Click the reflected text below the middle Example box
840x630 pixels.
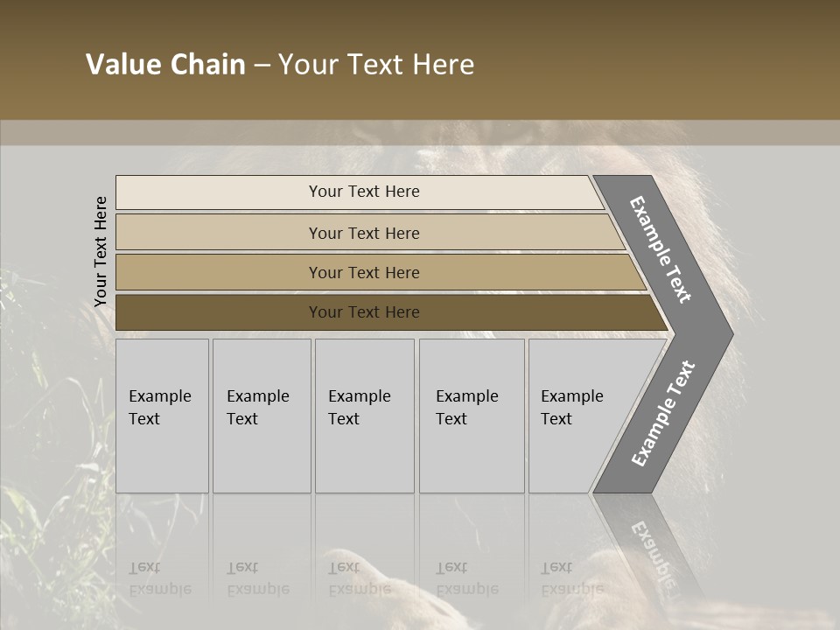359,578
